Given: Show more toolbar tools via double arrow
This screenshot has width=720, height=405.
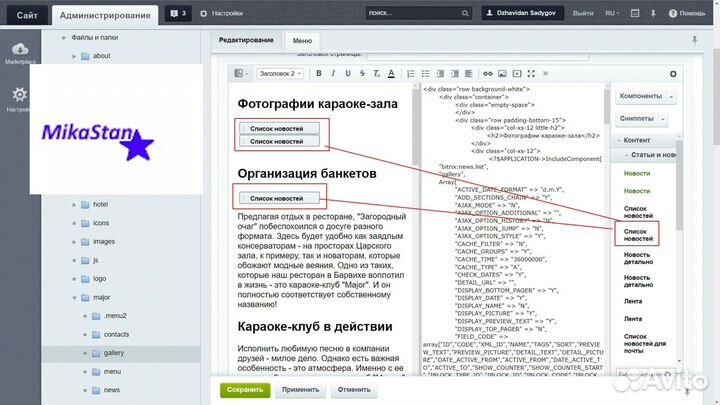Looking at the screenshot, I should click(x=546, y=73).
